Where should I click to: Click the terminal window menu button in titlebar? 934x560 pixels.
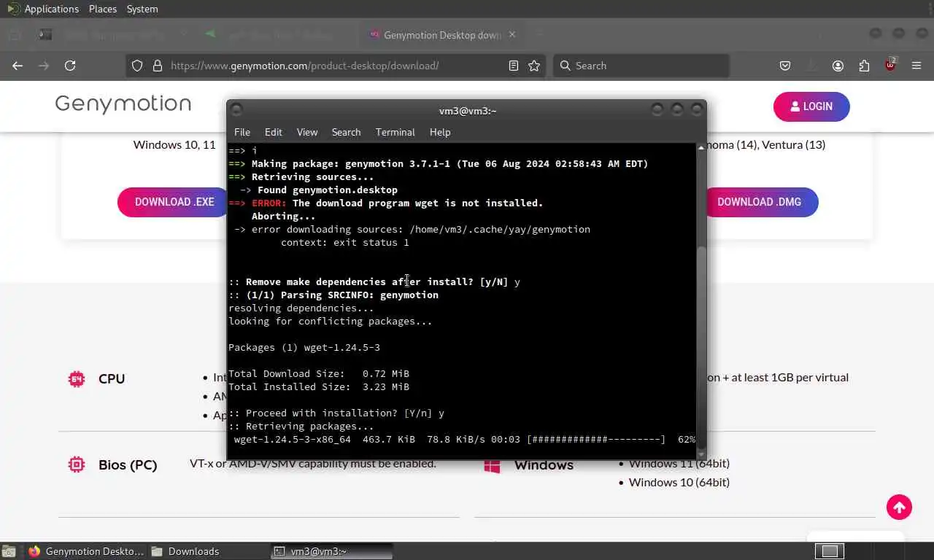[236, 110]
